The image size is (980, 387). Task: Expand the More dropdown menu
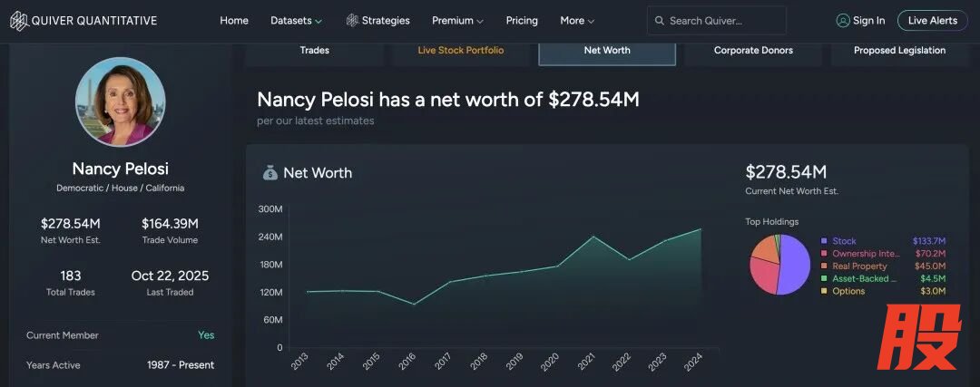pyautogui.click(x=577, y=21)
